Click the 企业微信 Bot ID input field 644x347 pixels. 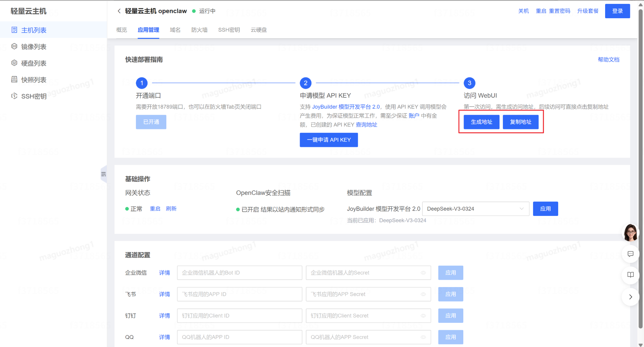coord(240,273)
